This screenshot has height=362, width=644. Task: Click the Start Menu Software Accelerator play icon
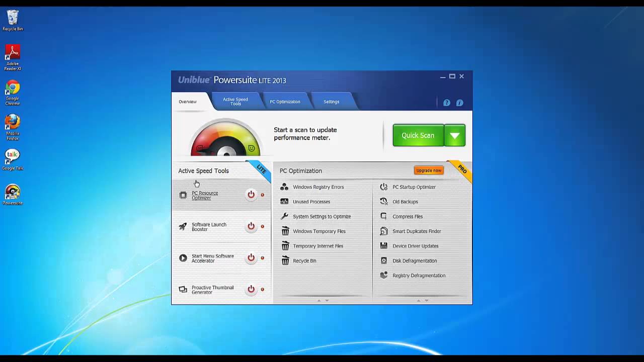coord(183,258)
